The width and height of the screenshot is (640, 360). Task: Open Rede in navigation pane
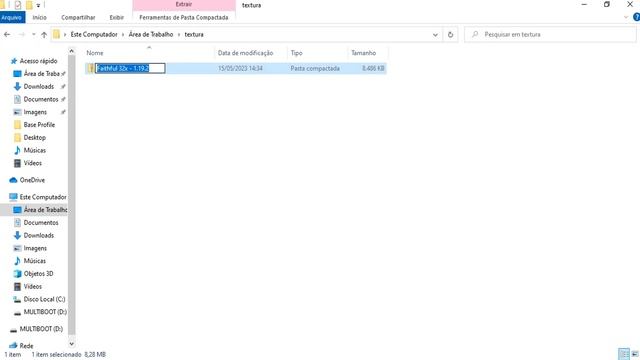[x=26, y=346]
